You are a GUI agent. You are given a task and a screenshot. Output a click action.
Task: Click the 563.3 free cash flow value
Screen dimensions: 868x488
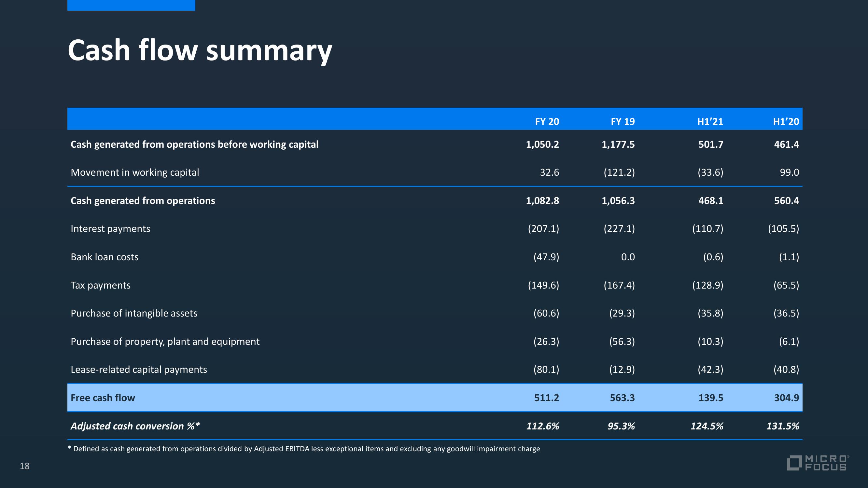pyautogui.click(x=623, y=398)
